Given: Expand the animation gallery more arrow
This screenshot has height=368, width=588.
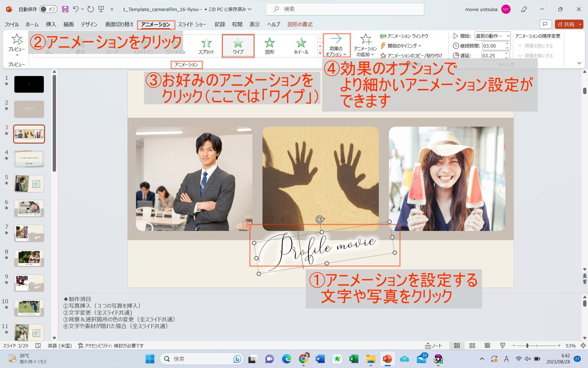Looking at the screenshot, I should click(320, 53).
